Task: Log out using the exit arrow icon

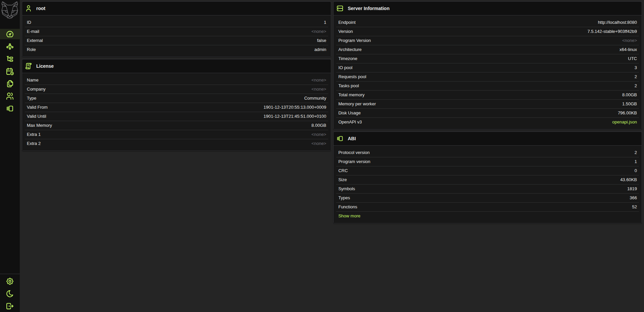Action: pos(10,306)
